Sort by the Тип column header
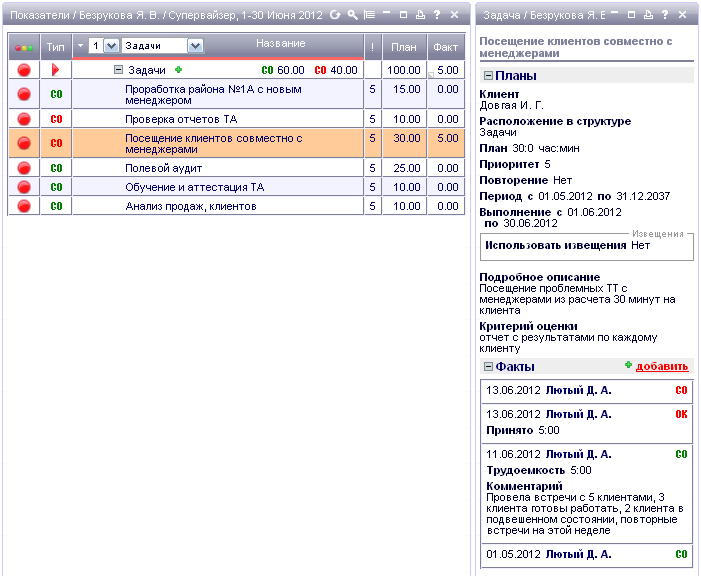701x576 pixels. [56, 47]
